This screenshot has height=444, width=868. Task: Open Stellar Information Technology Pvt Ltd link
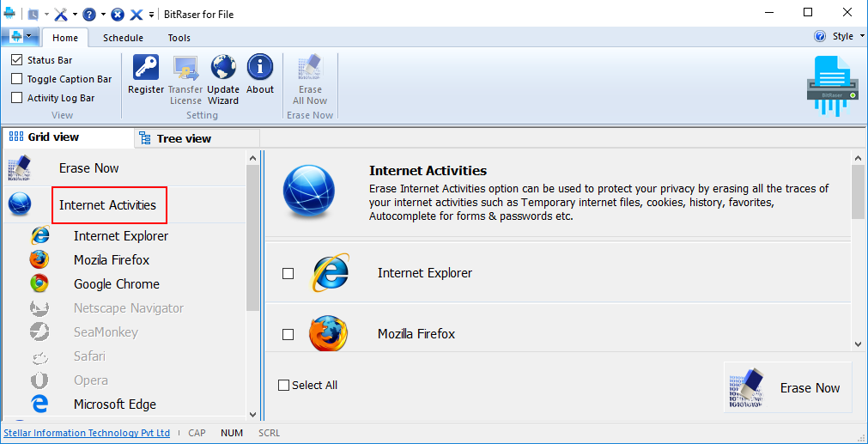87,433
